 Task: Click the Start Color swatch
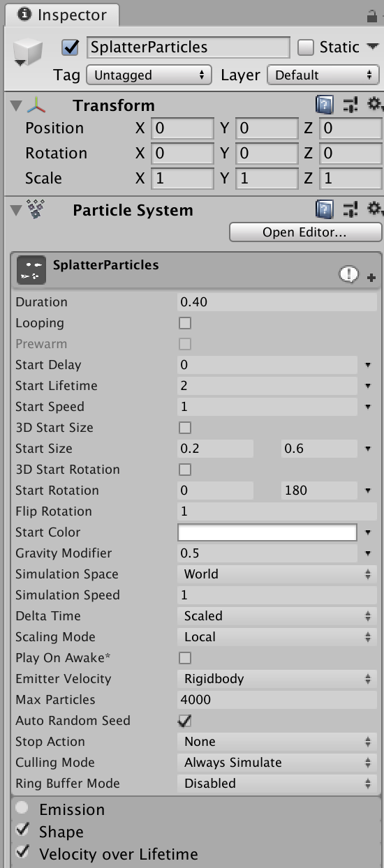click(x=267, y=532)
